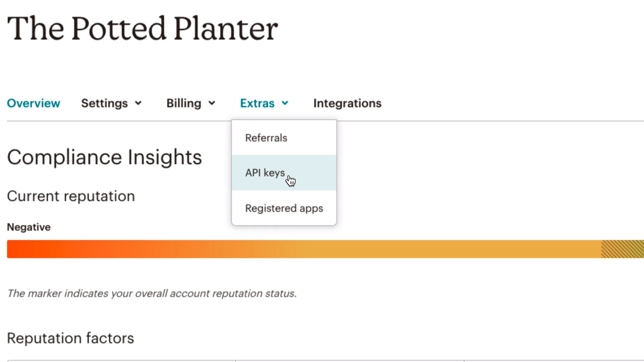
Task: Click the Compliance Insights heading
Action: click(x=104, y=157)
